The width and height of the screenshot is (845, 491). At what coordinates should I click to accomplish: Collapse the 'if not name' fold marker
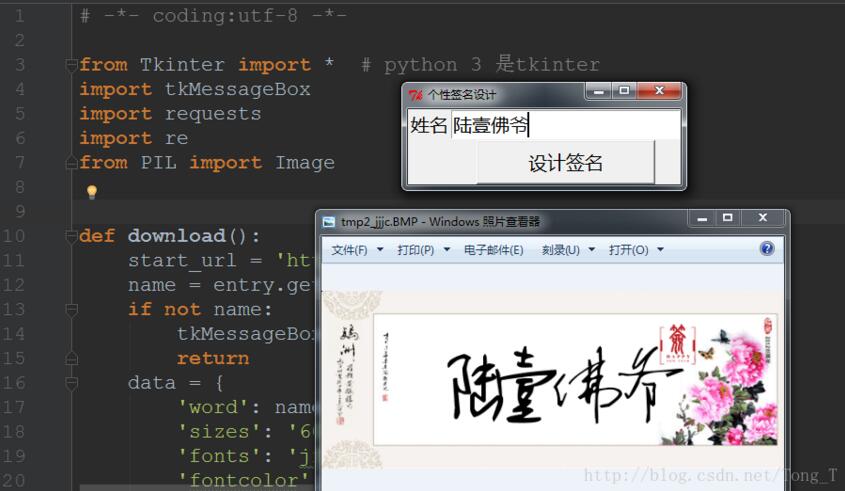[x=71, y=309]
